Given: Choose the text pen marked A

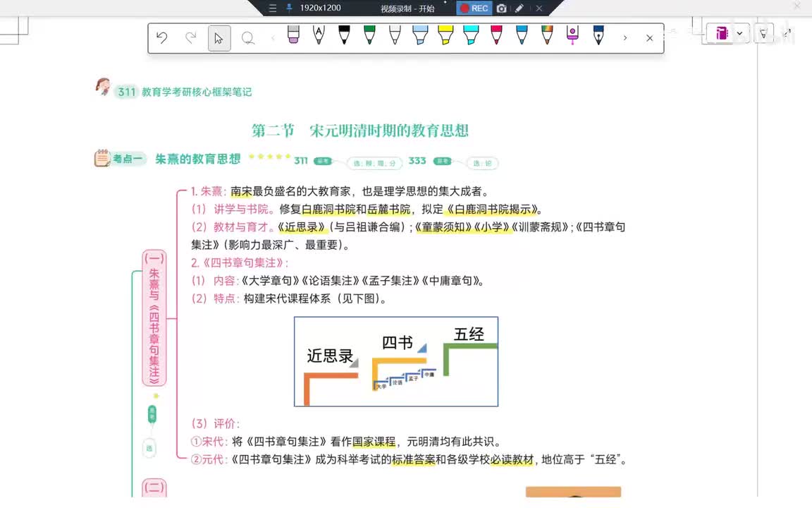Looking at the screenshot, I should [319, 35].
